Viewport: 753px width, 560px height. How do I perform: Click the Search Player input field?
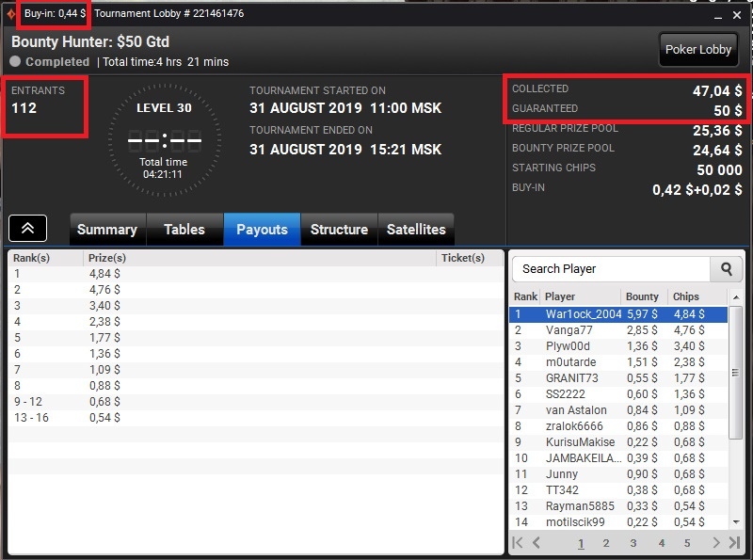coord(611,269)
